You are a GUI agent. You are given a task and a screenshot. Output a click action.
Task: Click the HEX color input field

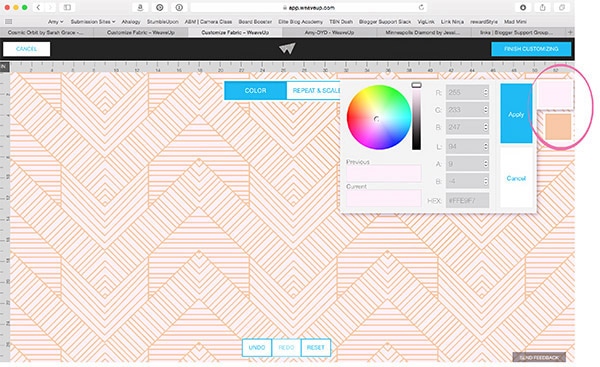pos(467,201)
